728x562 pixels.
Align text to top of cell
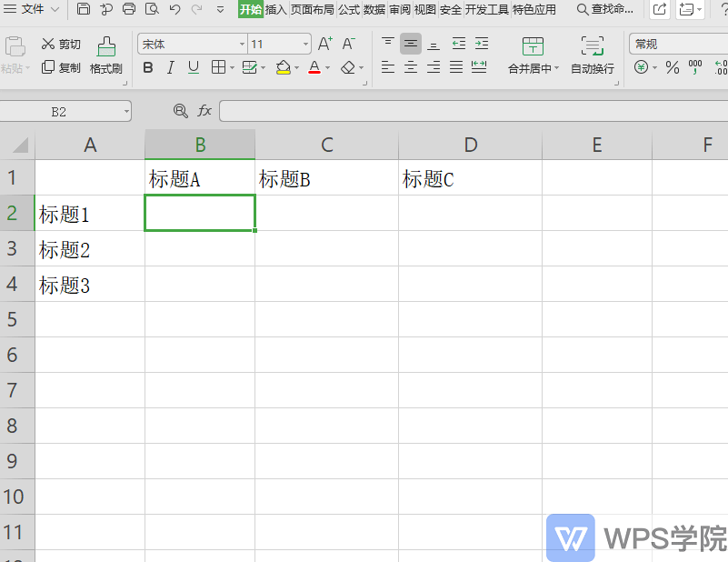coord(388,43)
